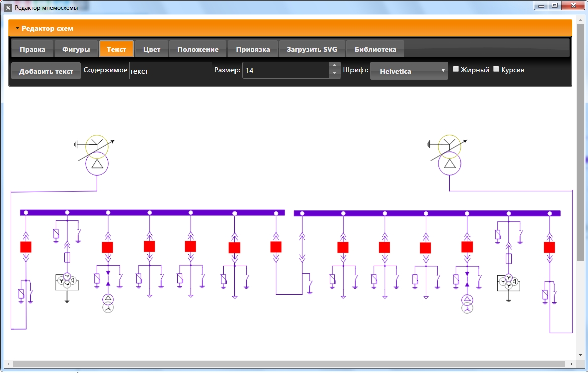Viewport: 588px width, 373px height.
Task: Click the left purple busbar section
Action: [152, 213]
